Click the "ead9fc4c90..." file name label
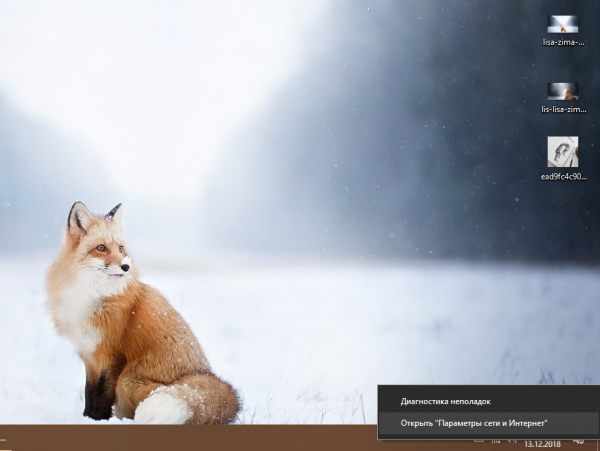The height and width of the screenshot is (451, 600). pyautogui.click(x=562, y=176)
